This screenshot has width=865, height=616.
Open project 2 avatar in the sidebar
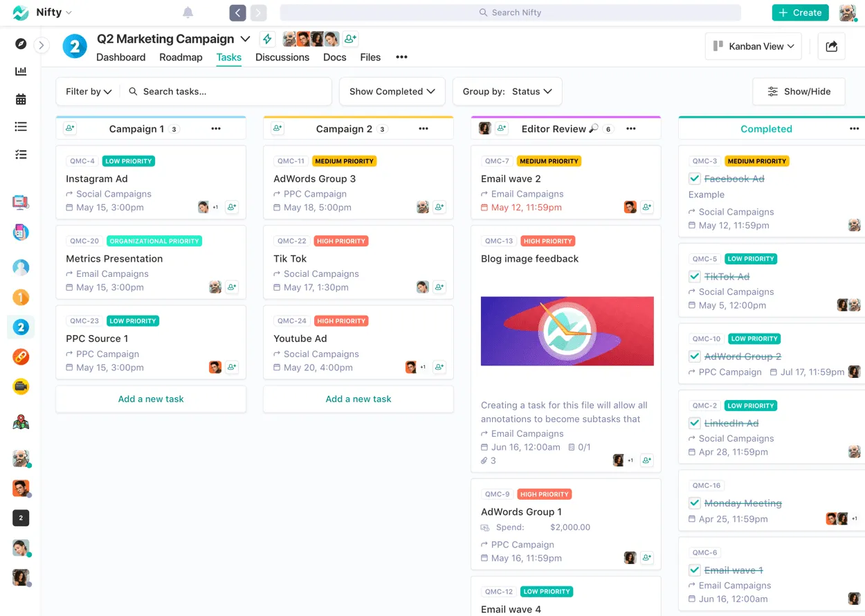coord(20,327)
